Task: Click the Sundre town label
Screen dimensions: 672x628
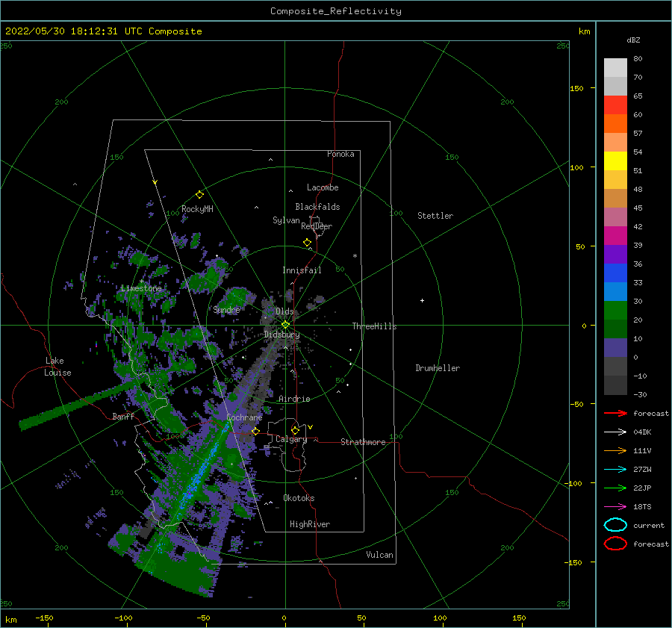Action: 226,309
